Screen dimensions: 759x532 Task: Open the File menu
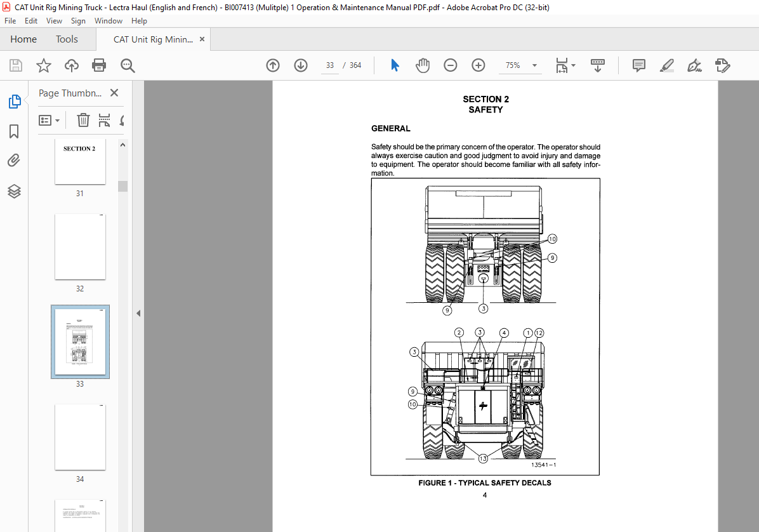(10, 21)
